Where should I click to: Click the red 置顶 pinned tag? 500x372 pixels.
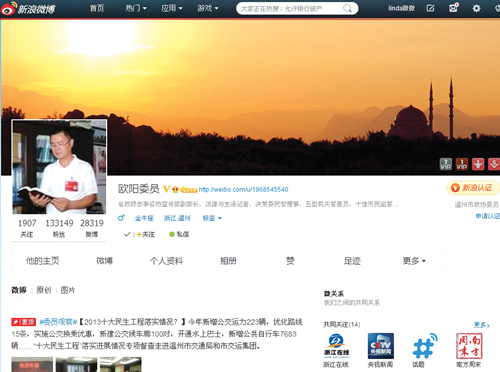tap(23, 322)
